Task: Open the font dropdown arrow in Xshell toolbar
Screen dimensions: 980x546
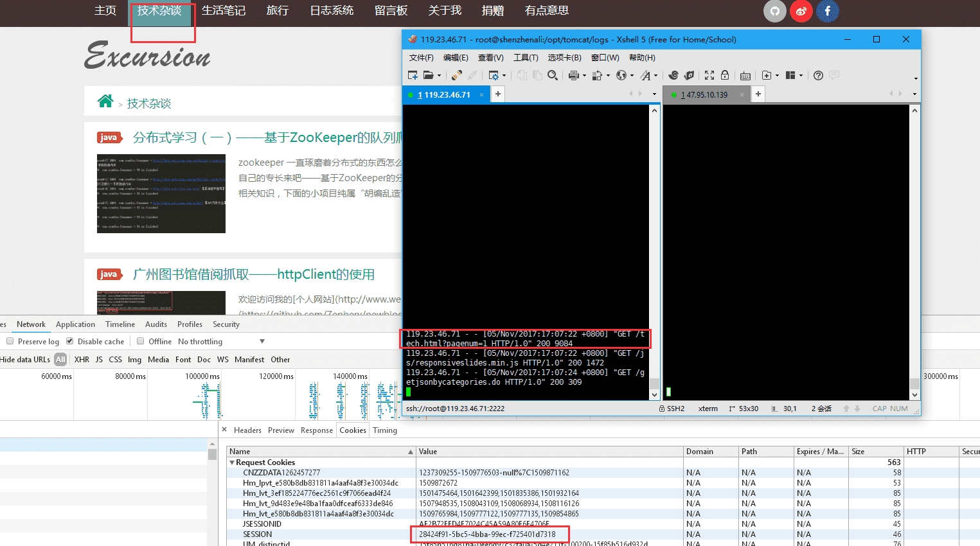Action: [655, 76]
